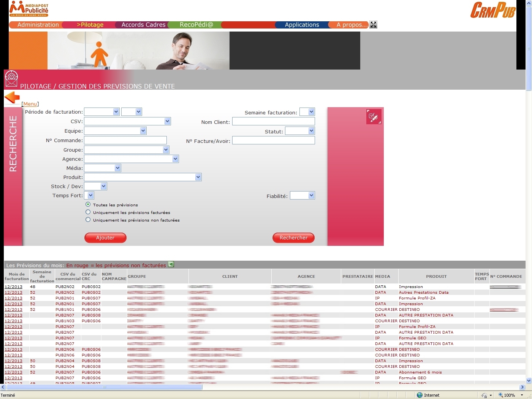
Task: Open the CSV dropdown list
Action: point(167,121)
